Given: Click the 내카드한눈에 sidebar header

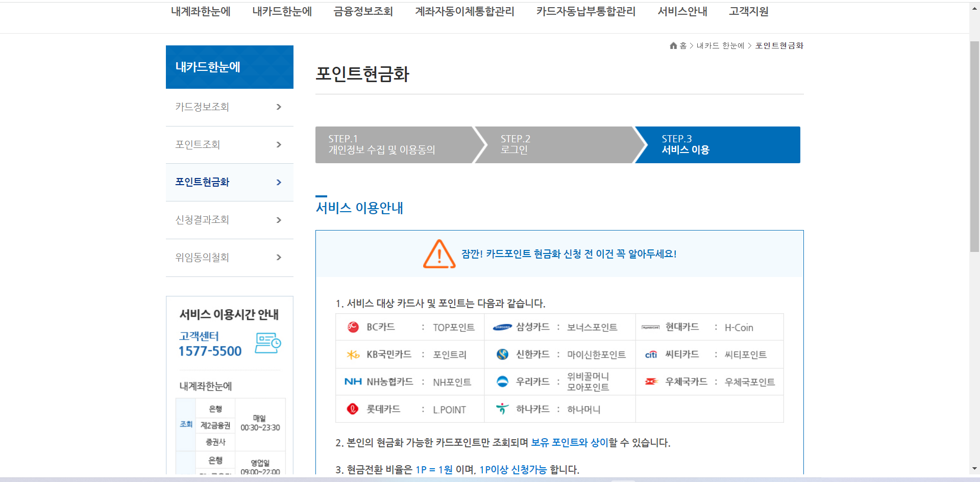Looking at the screenshot, I should click(x=230, y=67).
